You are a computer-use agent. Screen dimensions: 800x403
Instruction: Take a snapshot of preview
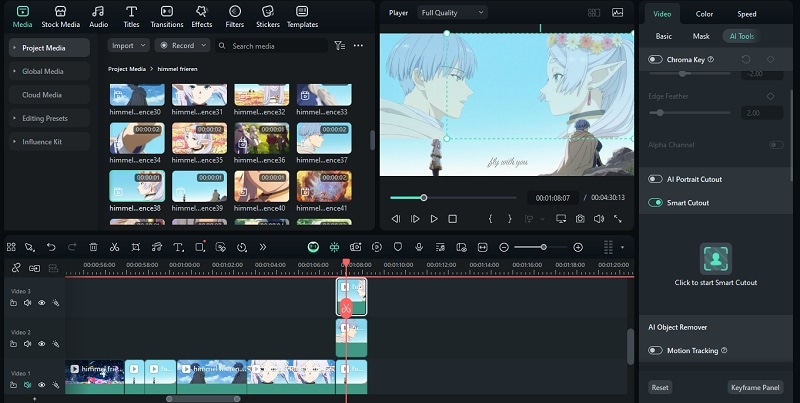580,219
